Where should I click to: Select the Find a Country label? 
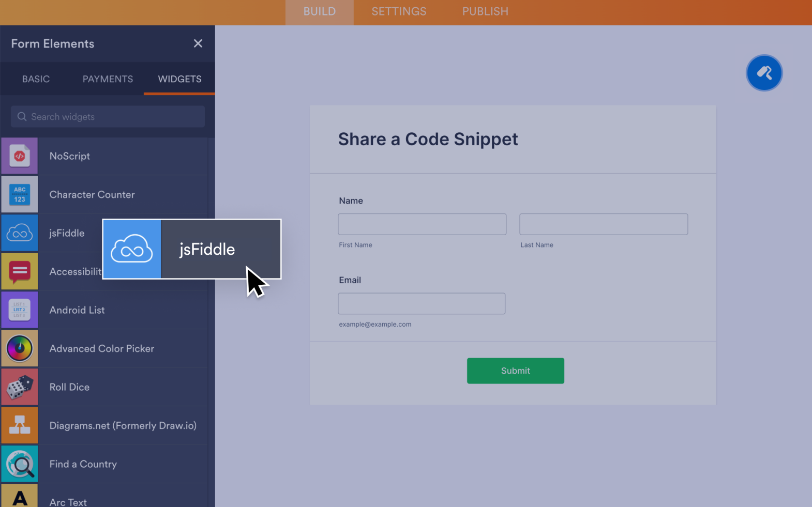(x=83, y=464)
